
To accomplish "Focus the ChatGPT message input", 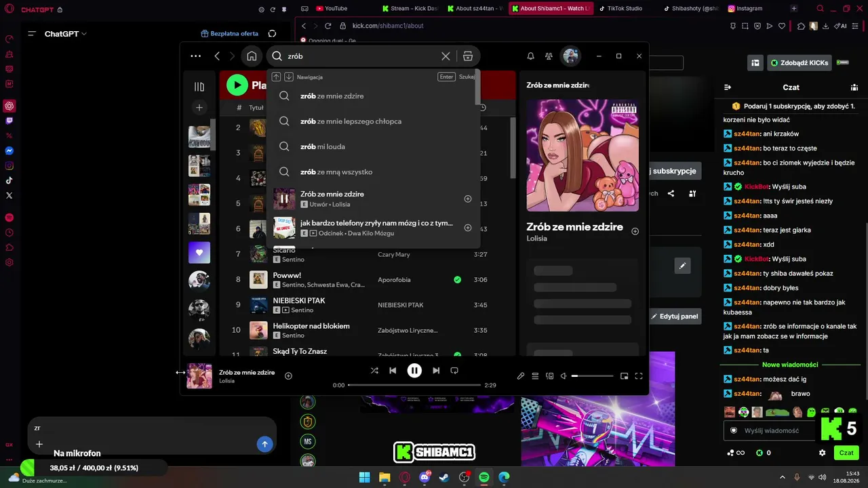I will coord(152,428).
